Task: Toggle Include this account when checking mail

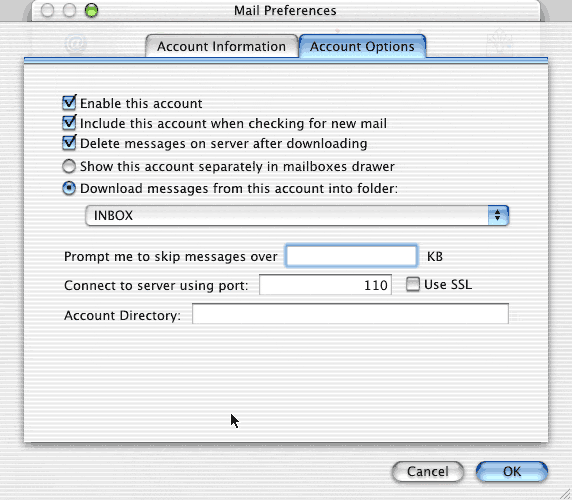Action: coord(69,123)
